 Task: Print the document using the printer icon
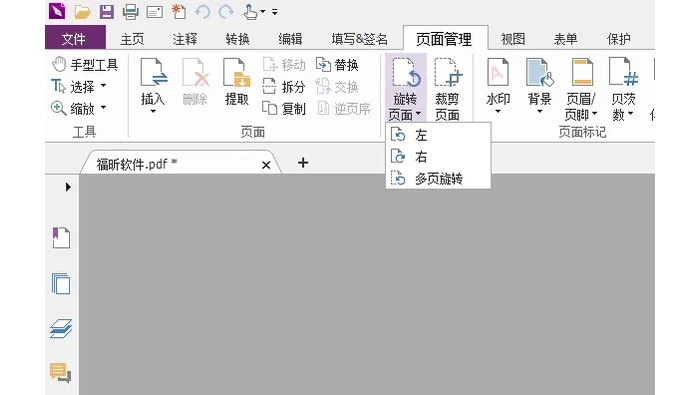click(130, 12)
